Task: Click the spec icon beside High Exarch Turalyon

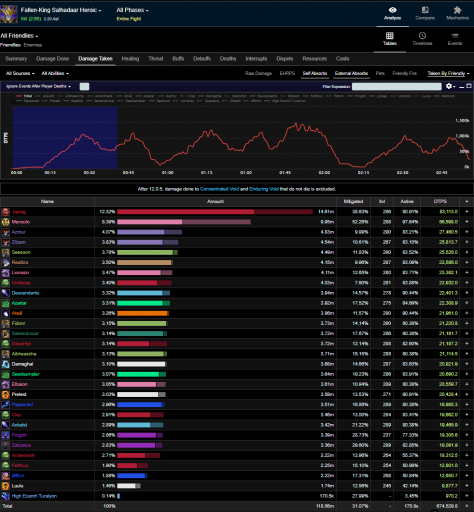Action: tap(5, 496)
